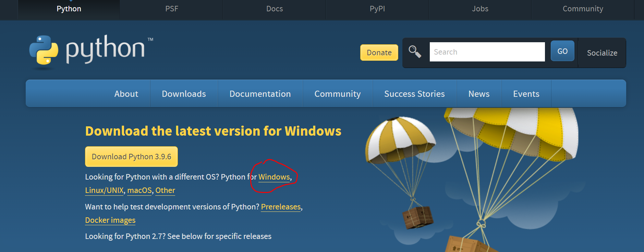Switch to the Docs top tab
The height and width of the screenshot is (252, 644).
(x=275, y=9)
